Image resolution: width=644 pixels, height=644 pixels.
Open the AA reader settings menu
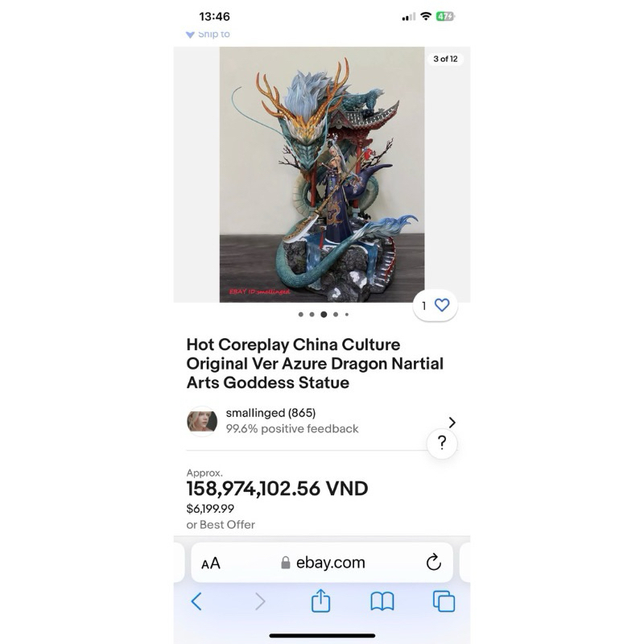(x=211, y=563)
